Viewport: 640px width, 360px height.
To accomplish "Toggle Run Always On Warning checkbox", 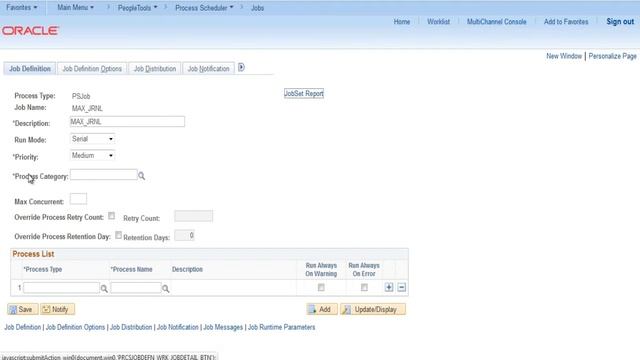I will pyautogui.click(x=321, y=287).
